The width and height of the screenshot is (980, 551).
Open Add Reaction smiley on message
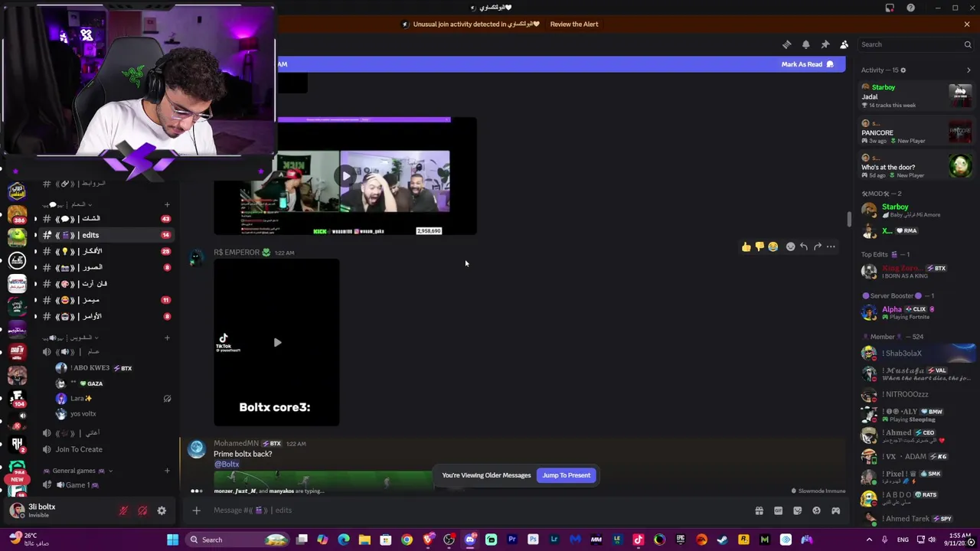coord(791,246)
